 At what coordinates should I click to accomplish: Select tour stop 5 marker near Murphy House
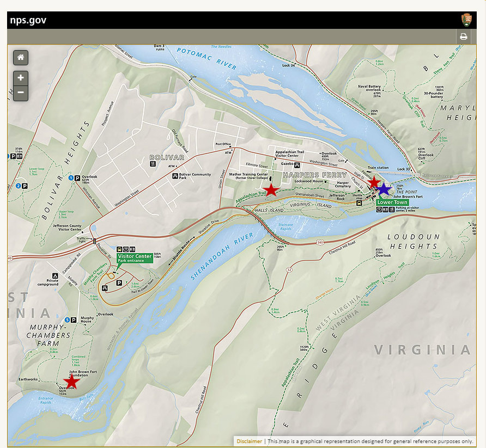[x=68, y=320]
